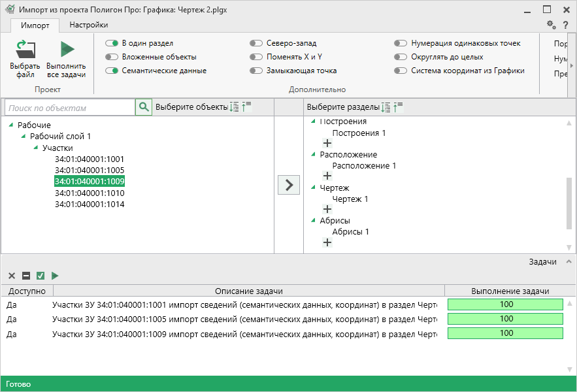The image size is (577, 392).
Task: Collapse the 'Участки' tree node
Action: click(36, 148)
